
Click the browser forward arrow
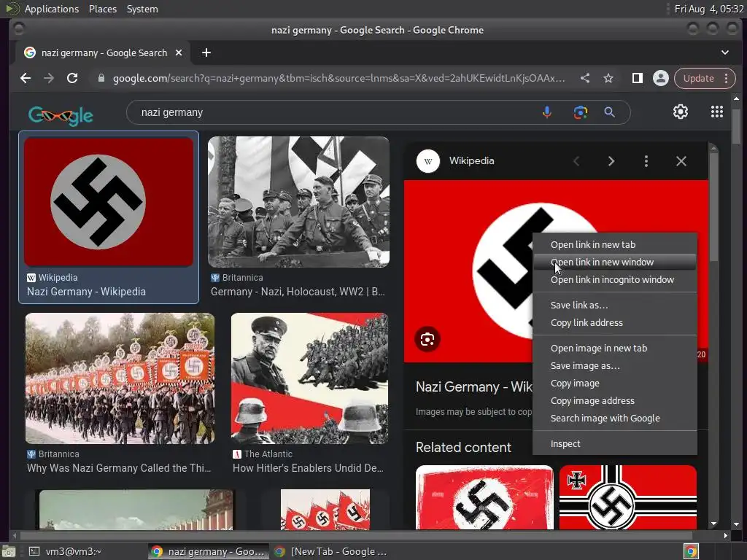tap(49, 78)
